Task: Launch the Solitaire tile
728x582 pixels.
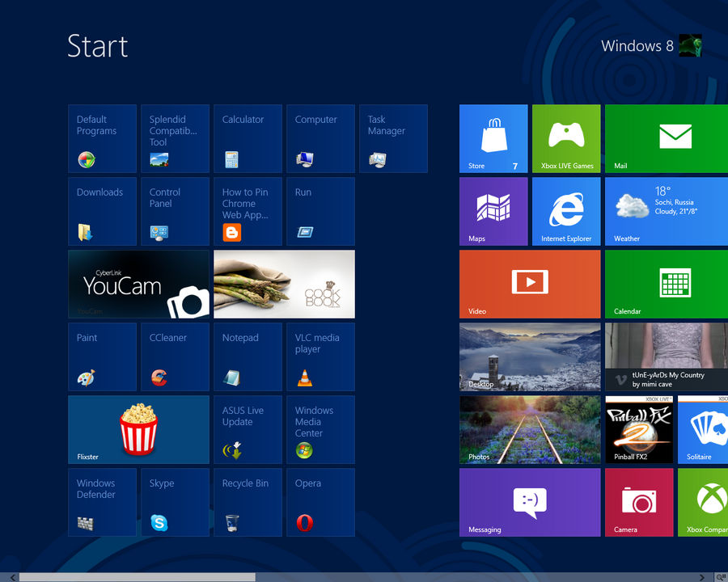Action: pyautogui.click(x=703, y=430)
